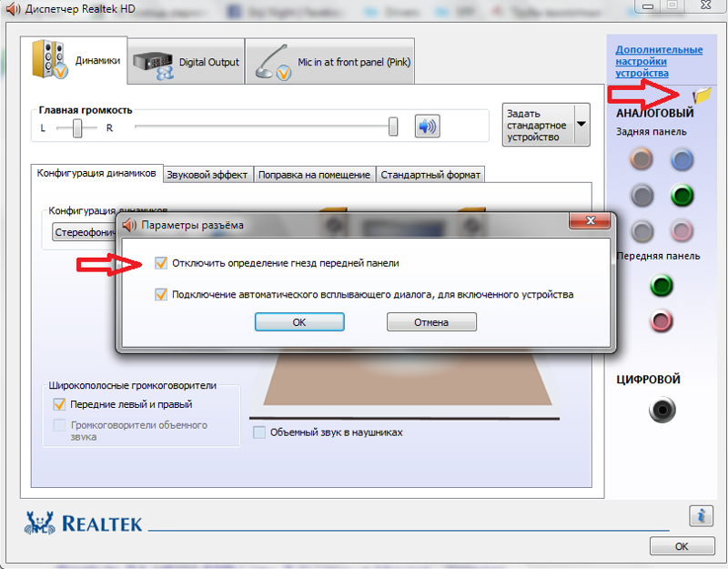Select the orange rear panel jack
This screenshot has height=569, width=728.
point(642,158)
